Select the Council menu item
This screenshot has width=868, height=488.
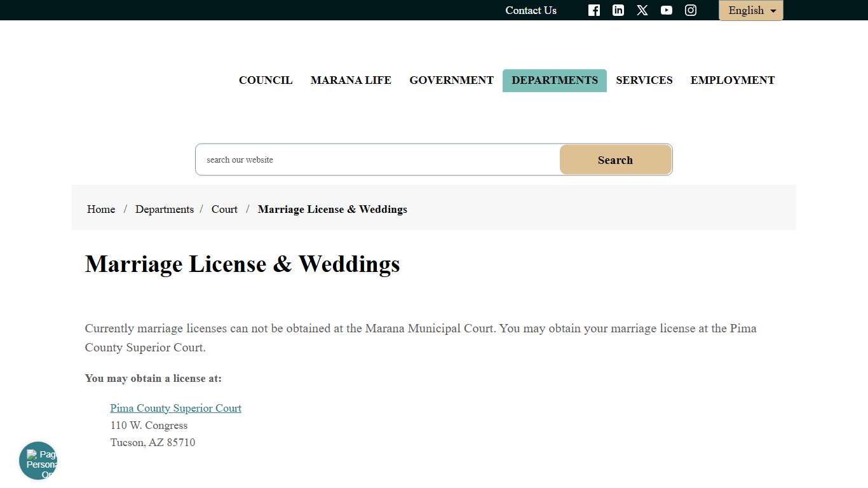[266, 80]
